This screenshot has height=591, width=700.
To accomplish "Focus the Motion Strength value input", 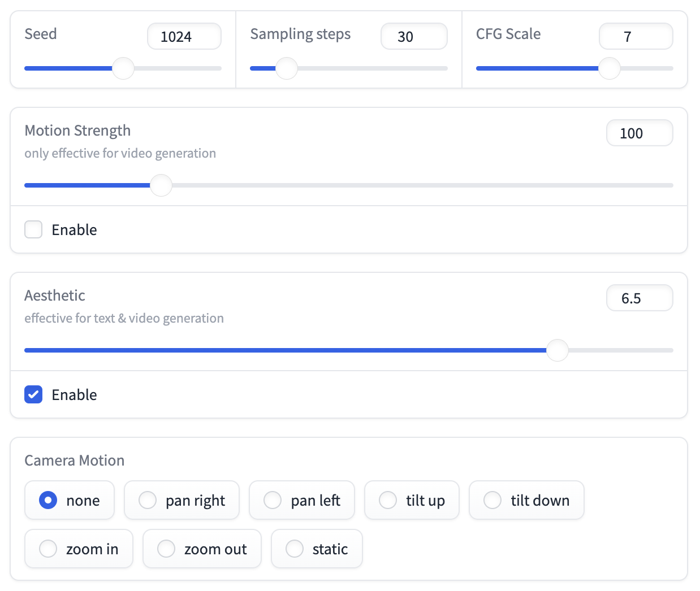I will coord(639,133).
